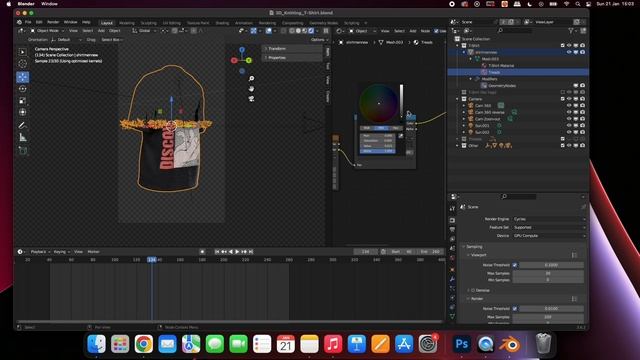640x360 pixels.
Task: Switch to the Shading workspace tab
Action: [222, 23]
